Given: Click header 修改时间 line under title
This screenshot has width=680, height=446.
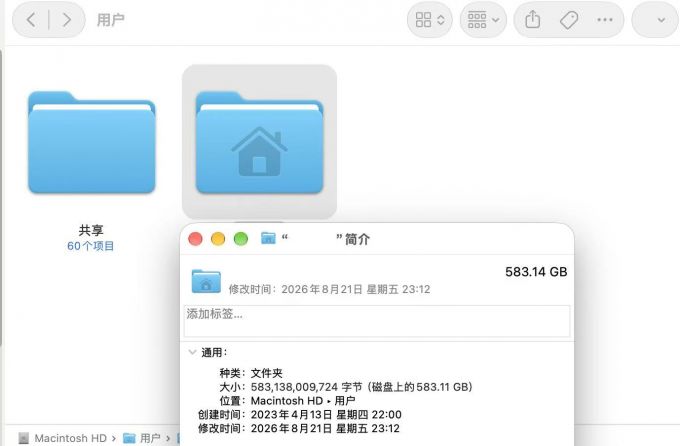Looking at the screenshot, I should 329,289.
